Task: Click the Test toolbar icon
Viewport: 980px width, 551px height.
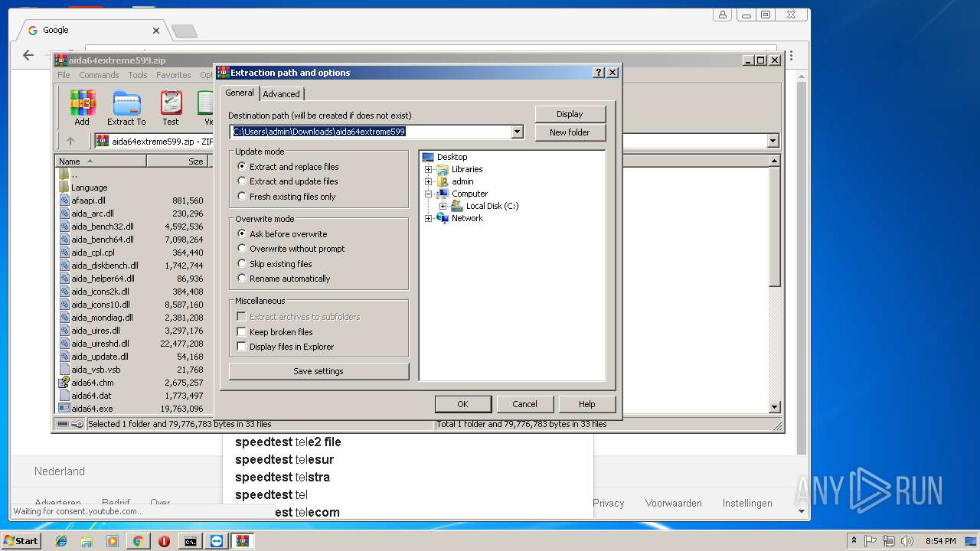Action: point(171,108)
